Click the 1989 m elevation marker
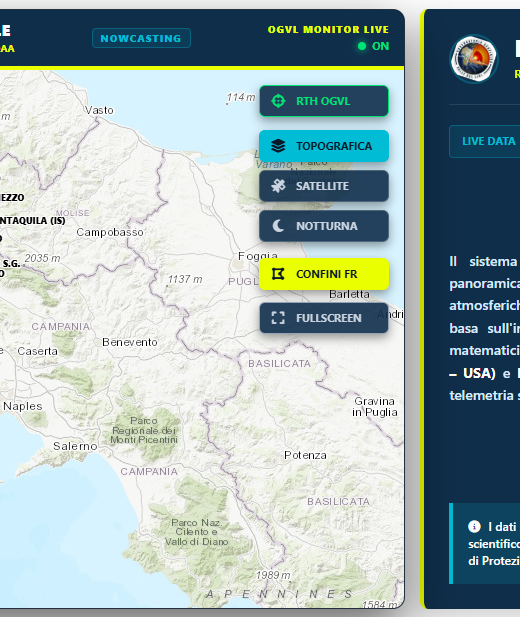 [x=273, y=575]
